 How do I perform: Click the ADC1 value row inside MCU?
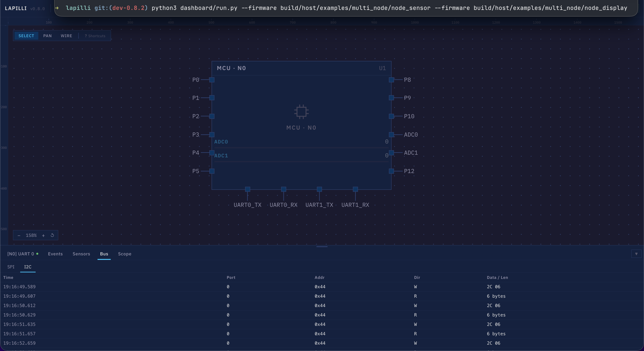click(301, 155)
